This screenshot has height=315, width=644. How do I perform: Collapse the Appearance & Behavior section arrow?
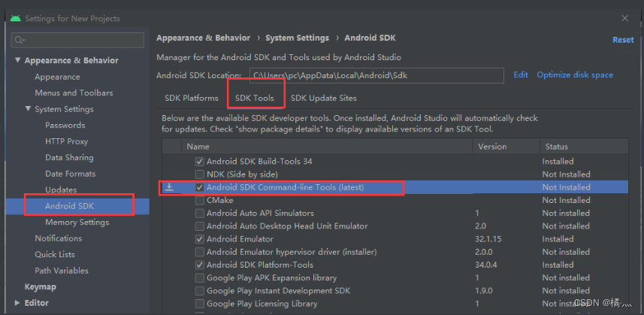[18, 60]
